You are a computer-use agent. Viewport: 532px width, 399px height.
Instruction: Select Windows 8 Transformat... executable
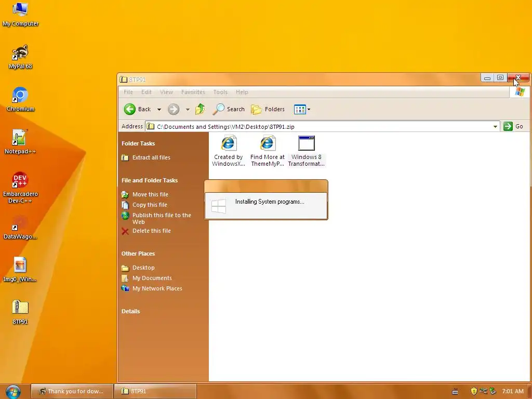click(307, 151)
